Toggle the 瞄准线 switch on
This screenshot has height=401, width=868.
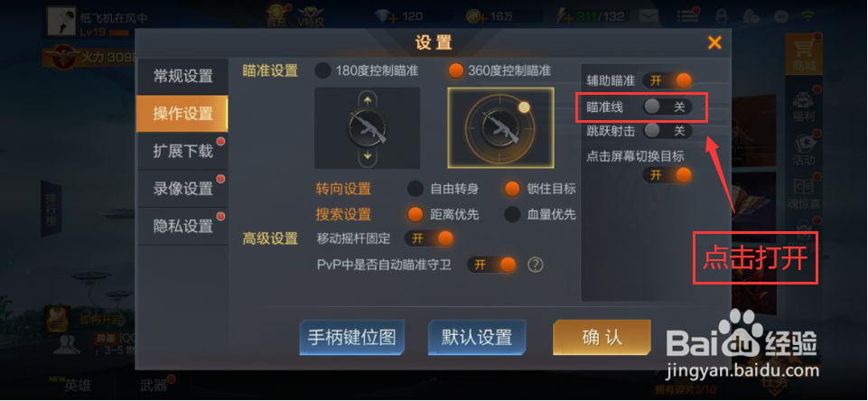click(667, 107)
